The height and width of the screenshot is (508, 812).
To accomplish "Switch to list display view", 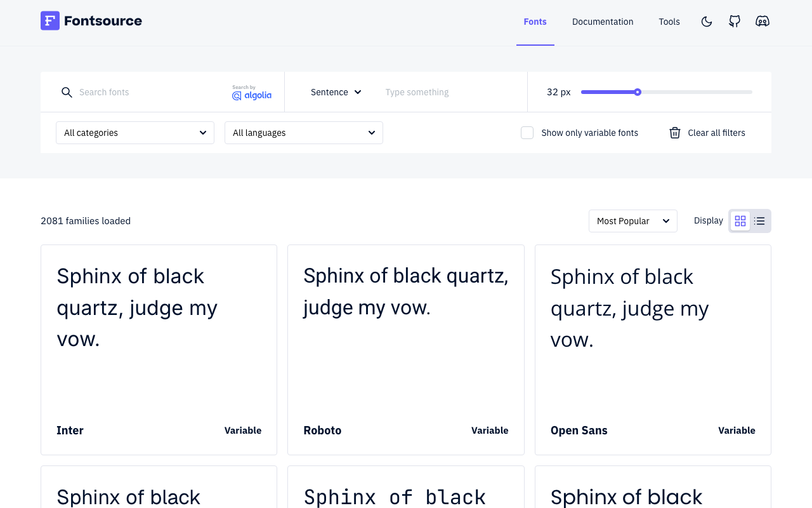I will coord(759,221).
